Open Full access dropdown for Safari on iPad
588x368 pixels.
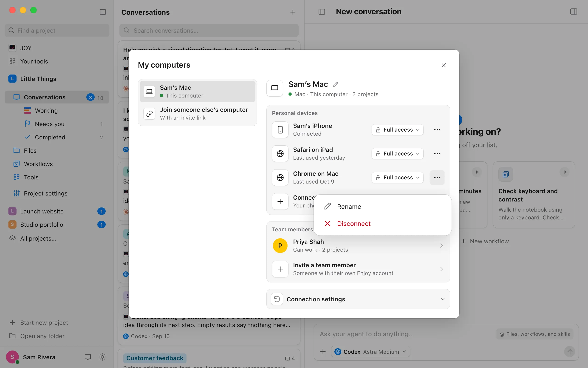(397, 154)
